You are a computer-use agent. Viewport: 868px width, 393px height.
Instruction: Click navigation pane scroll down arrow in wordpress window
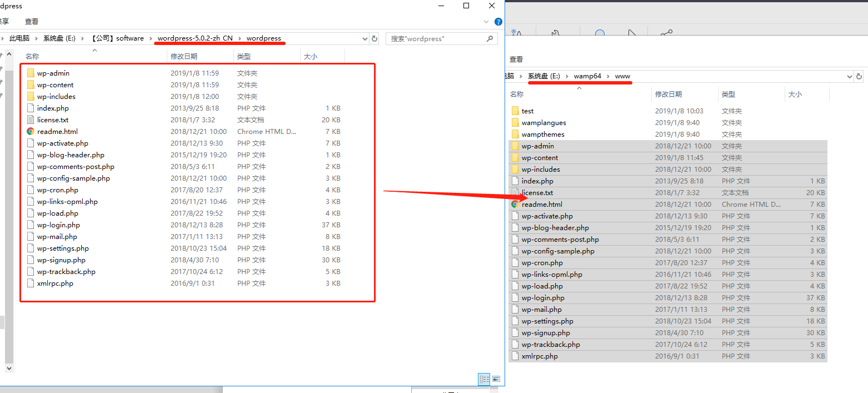(9, 368)
